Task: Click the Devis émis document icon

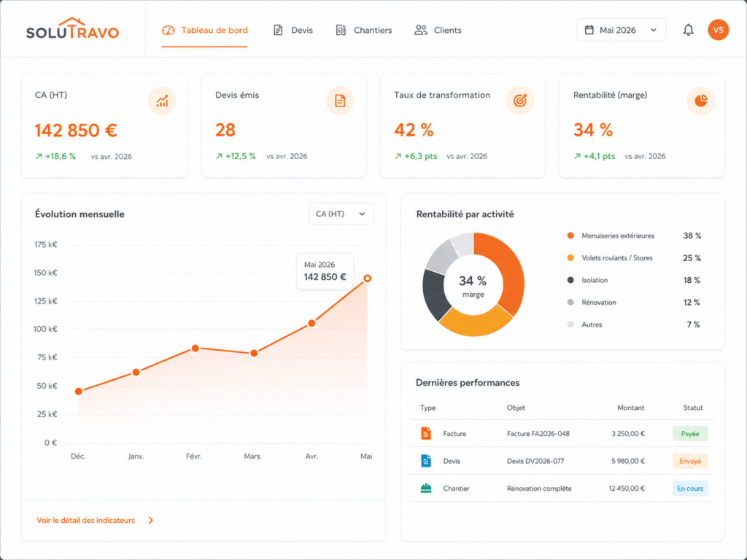Action: [x=340, y=101]
